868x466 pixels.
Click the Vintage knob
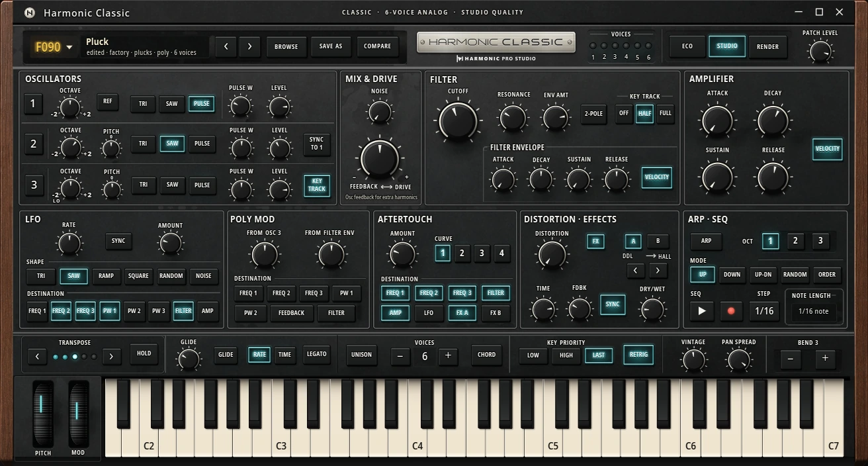point(693,360)
